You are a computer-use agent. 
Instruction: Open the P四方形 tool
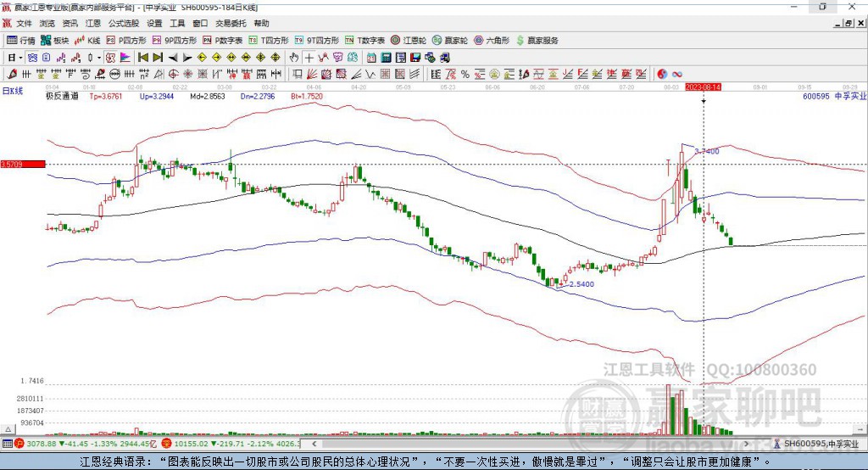click(126, 41)
